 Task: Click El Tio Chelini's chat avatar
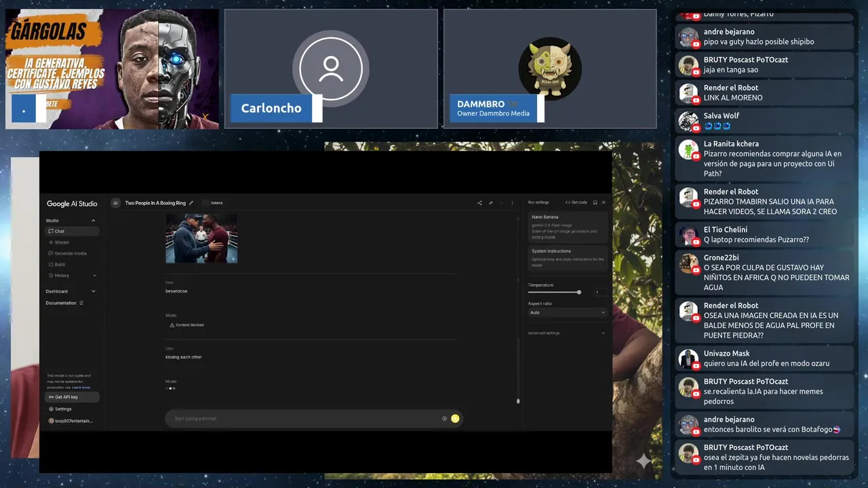688,235
